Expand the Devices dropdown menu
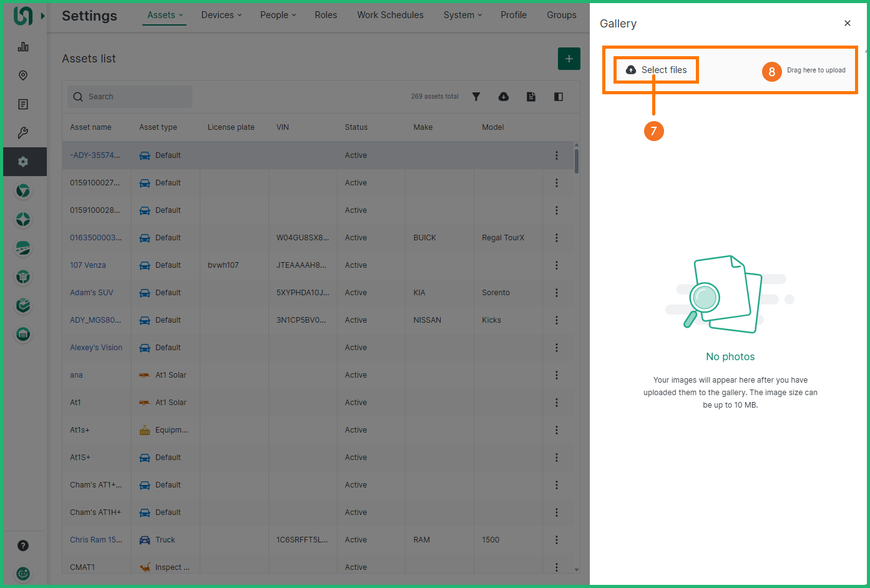 tap(221, 15)
